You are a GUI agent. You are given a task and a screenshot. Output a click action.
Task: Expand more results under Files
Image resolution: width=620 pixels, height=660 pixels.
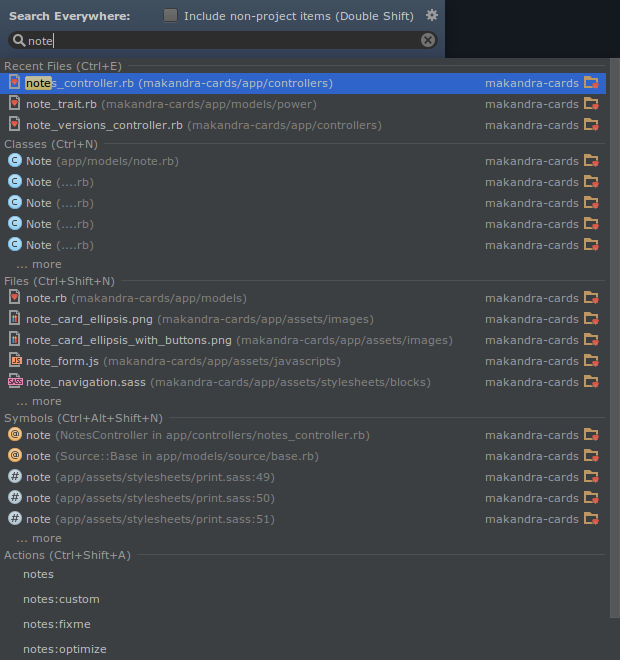point(39,402)
